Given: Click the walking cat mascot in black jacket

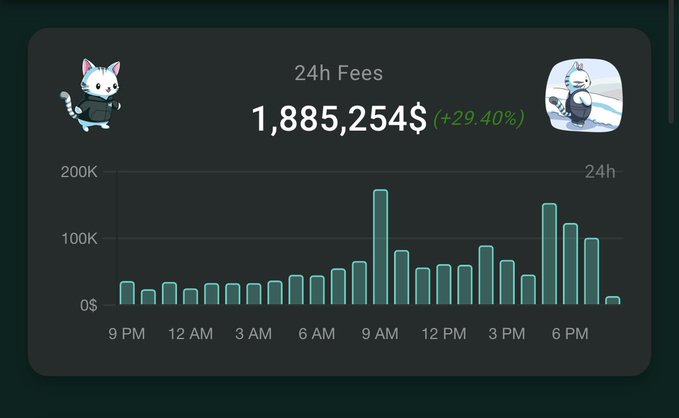Looking at the screenshot, I should 91,95.
